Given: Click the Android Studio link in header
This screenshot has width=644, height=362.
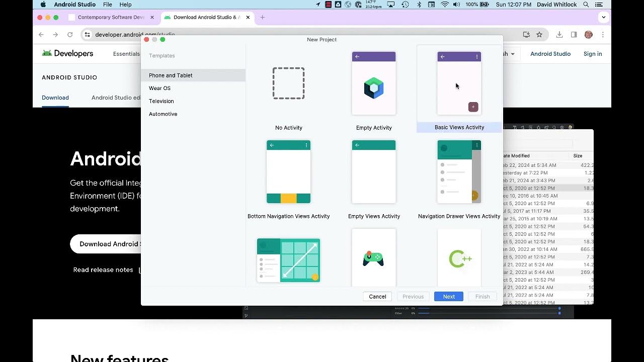Looking at the screenshot, I should (550, 54).
